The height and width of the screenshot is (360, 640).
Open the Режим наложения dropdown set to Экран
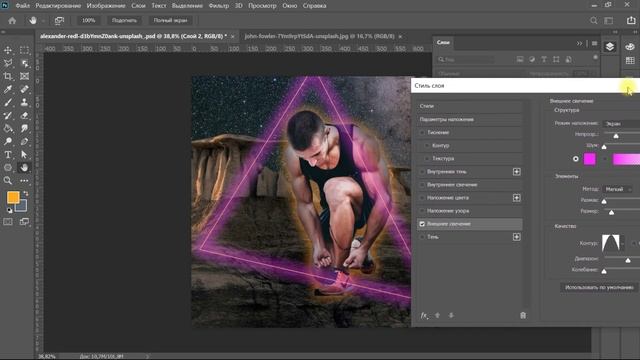pyautogui.click(x=621, y=123)
